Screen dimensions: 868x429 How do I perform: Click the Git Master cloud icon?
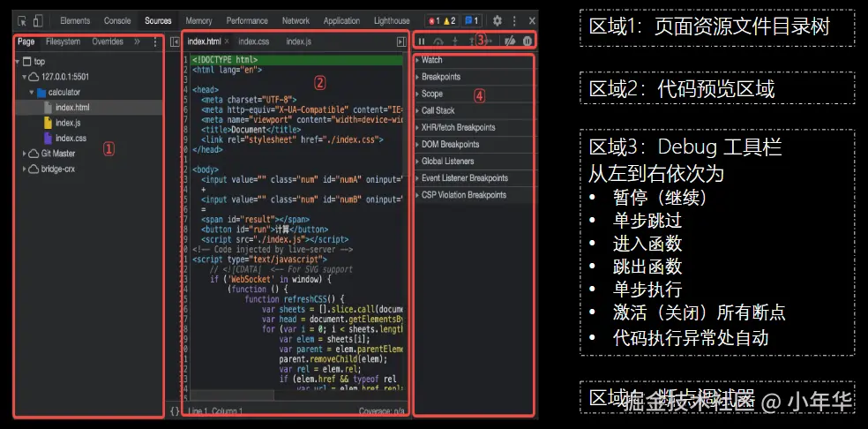[x=34, y=154]
